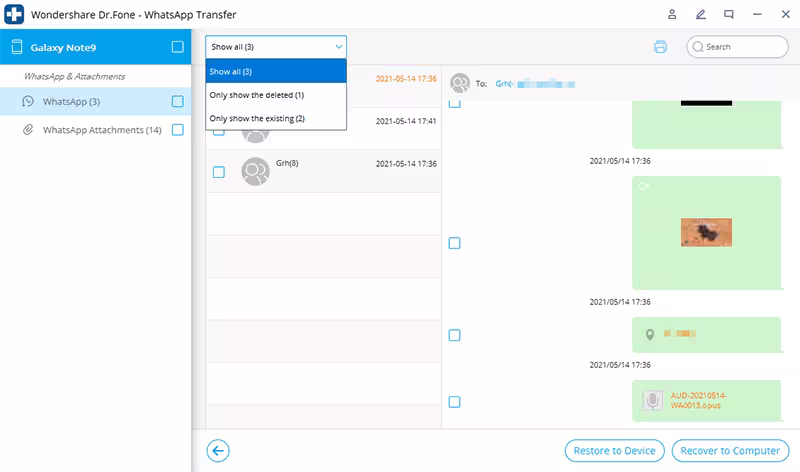Click the feedback edit pencil icon
The image size is (800, 472).
(x=701, y=14)
